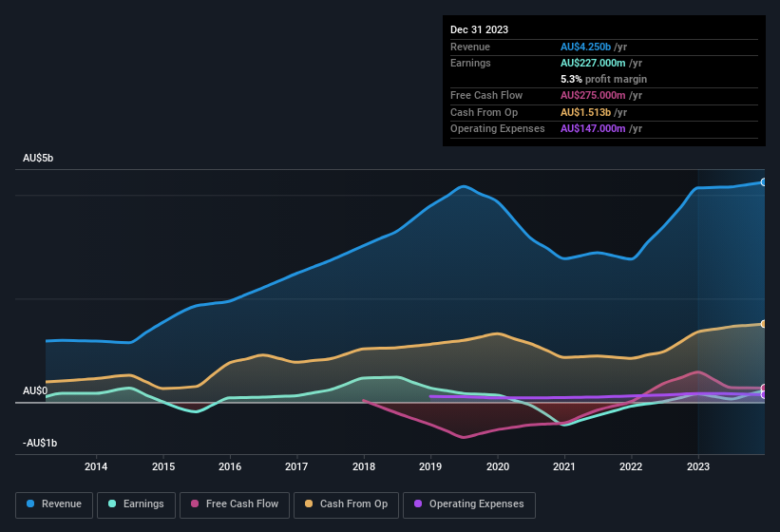Click the 5.3% profit margin text
Screen dimensions: 780x532
pos(603,79)
